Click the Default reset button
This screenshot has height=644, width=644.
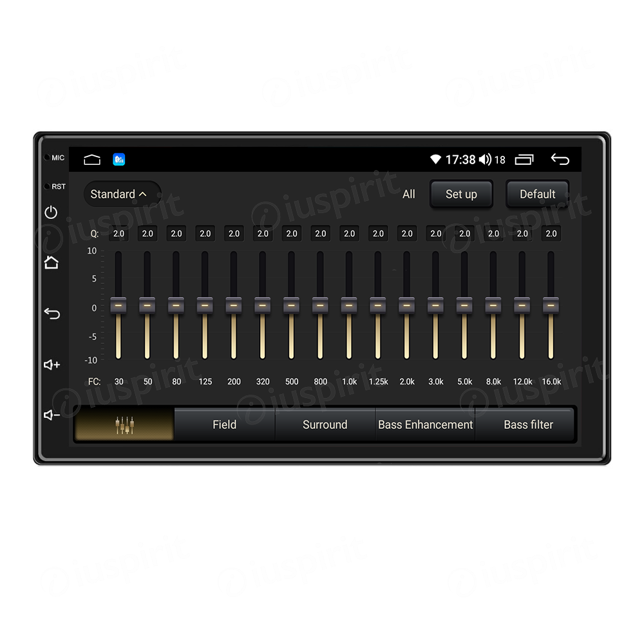tap(537, 194)
